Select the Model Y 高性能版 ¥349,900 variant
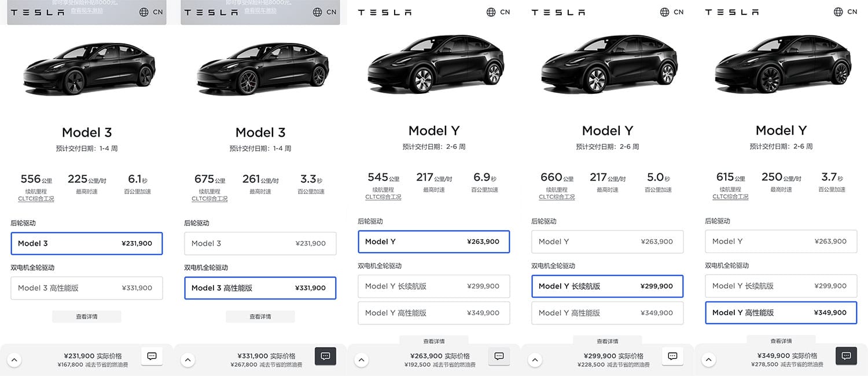The width and height of the screenshot is (868, 376). click(781, 312)
